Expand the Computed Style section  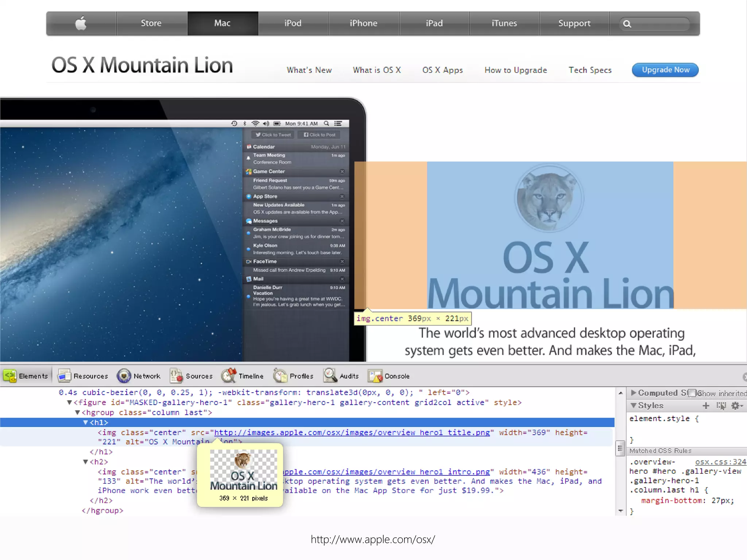tap(634, 393)
